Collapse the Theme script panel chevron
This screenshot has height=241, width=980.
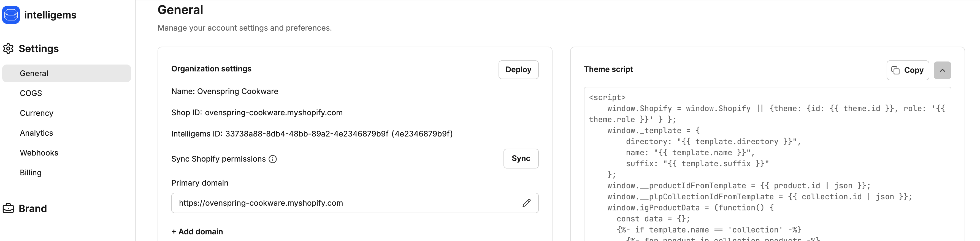point(942,70)
